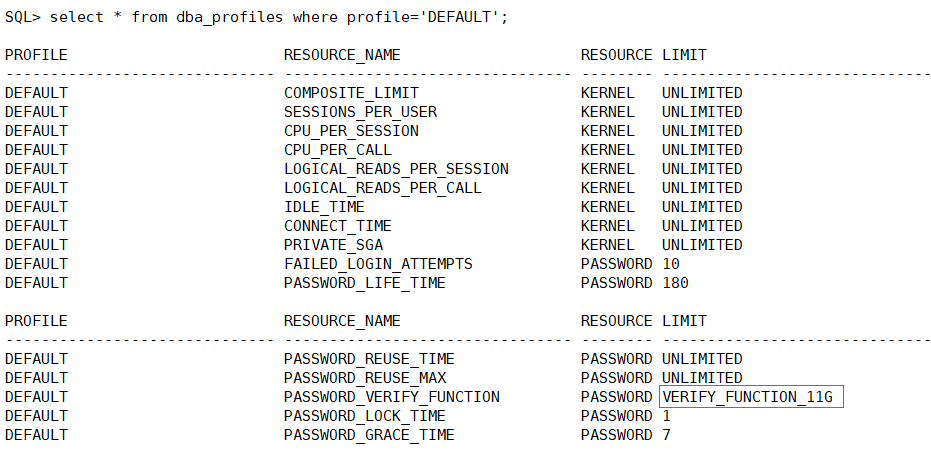931x452 pixels.
Task: Click the PASSWORD_LOCK_TIME resource name
Action: pyautogui.click(x=365, y=416)
